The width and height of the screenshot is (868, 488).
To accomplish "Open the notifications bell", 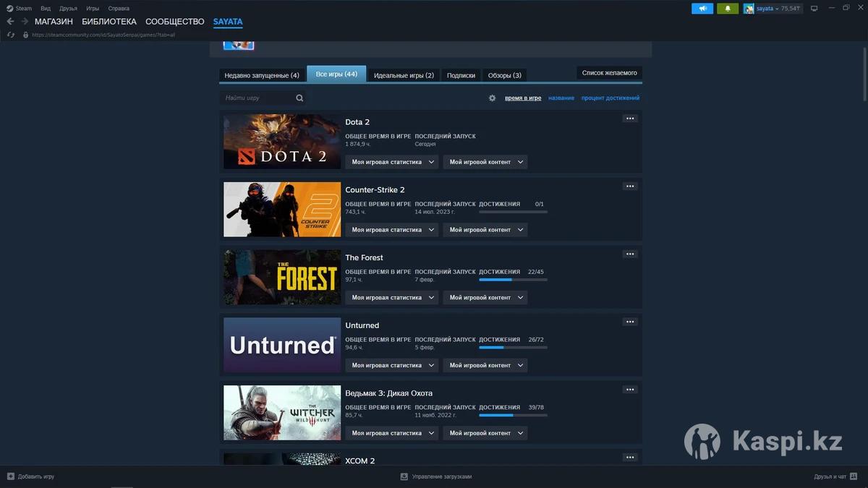I will point(728,9).
